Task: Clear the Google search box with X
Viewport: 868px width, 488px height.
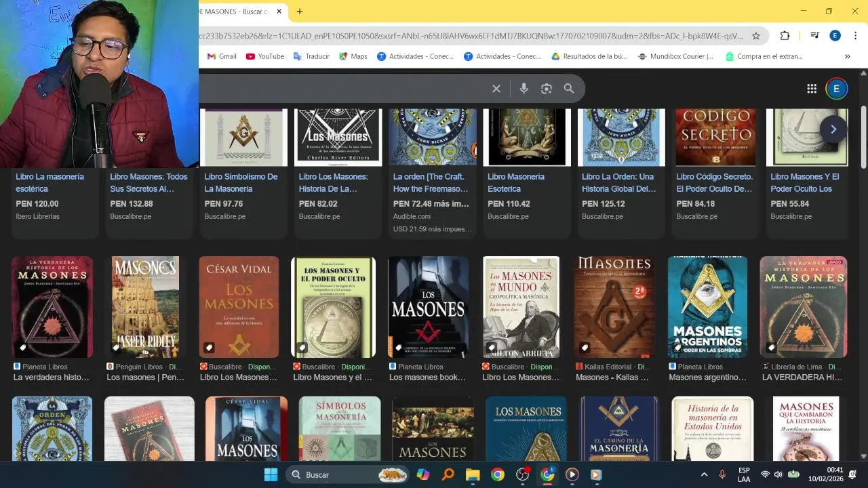Action: (496, 89)
